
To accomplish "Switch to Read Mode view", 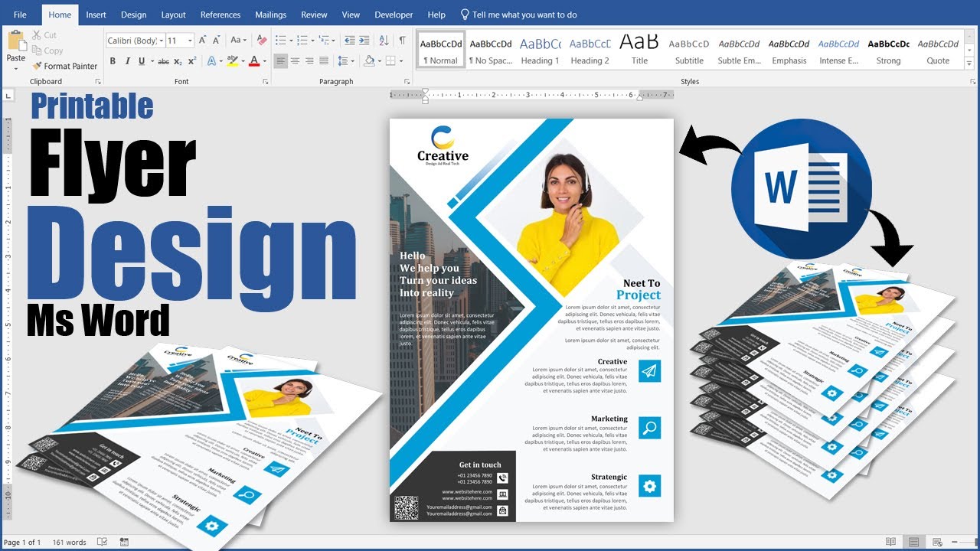I will click(x=890, y=542).
